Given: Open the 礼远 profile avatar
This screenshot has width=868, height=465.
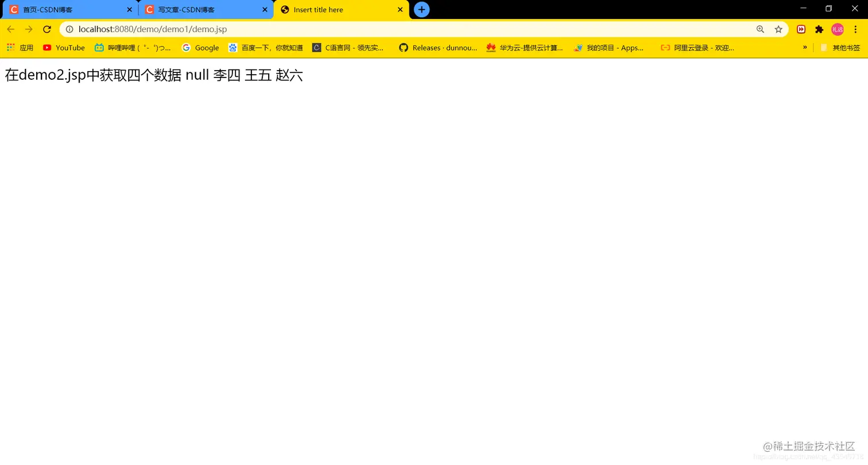Looking at the screenshot, I should coord(838,29).
